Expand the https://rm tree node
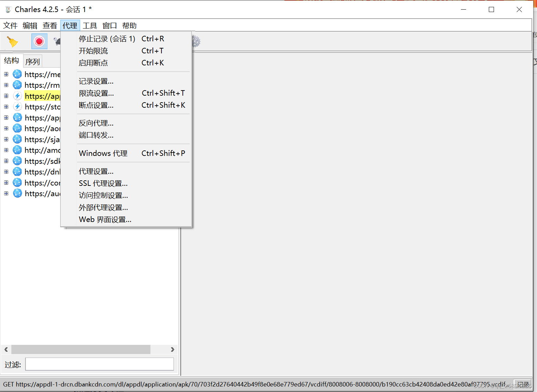 coord(6,85)
